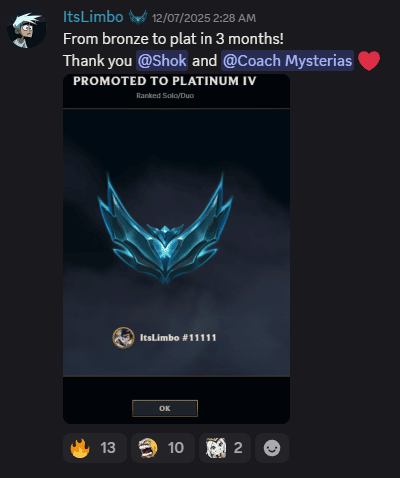Toggle the fire reaction with 13 votes
Image resolution: width=400 pixels, height=478 pixels.
click(95, 448)
